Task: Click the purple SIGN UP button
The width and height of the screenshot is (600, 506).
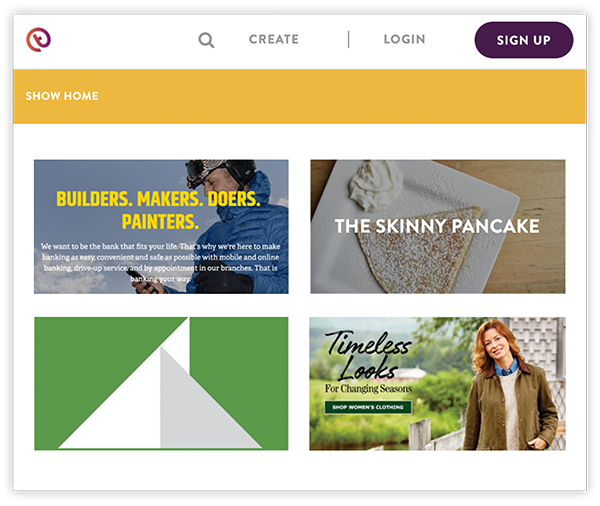Action: 523,40
